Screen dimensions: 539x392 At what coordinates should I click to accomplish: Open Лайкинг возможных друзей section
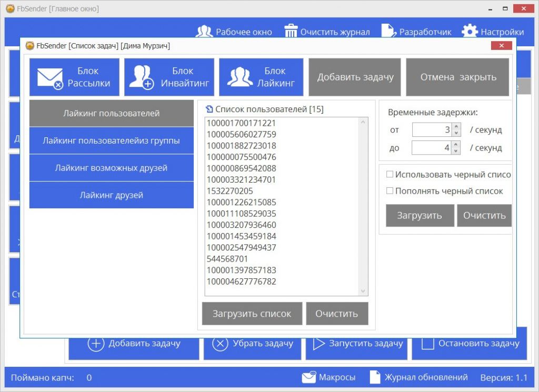point(112,168)
